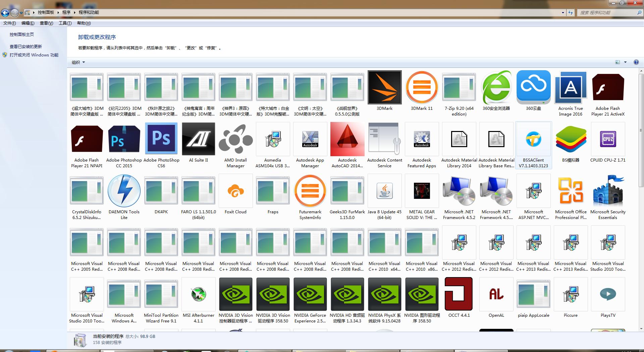Click the DAEMON Tools Lite icon

(124, 191)
